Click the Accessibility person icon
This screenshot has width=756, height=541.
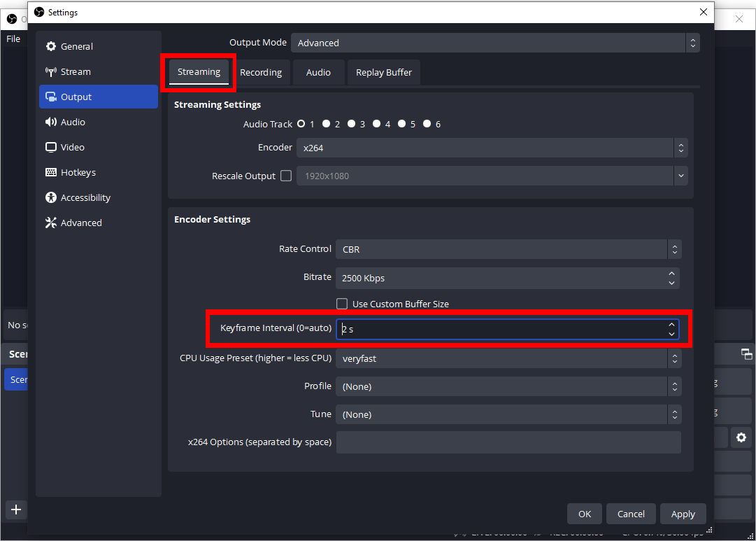(x=50, y=198)
